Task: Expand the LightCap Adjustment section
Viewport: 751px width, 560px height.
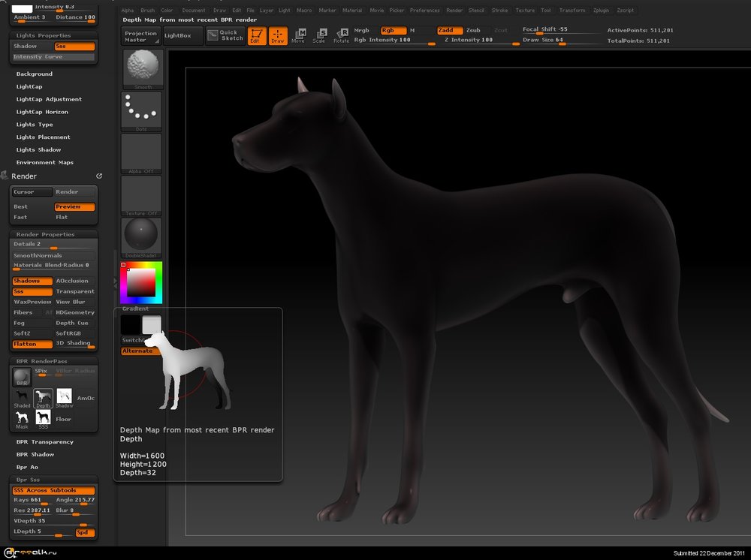Action: point(49,99)
